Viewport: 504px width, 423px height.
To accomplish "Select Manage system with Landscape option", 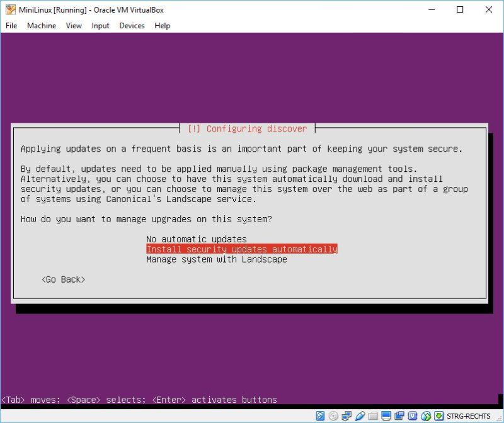I will tap(217, 259).
